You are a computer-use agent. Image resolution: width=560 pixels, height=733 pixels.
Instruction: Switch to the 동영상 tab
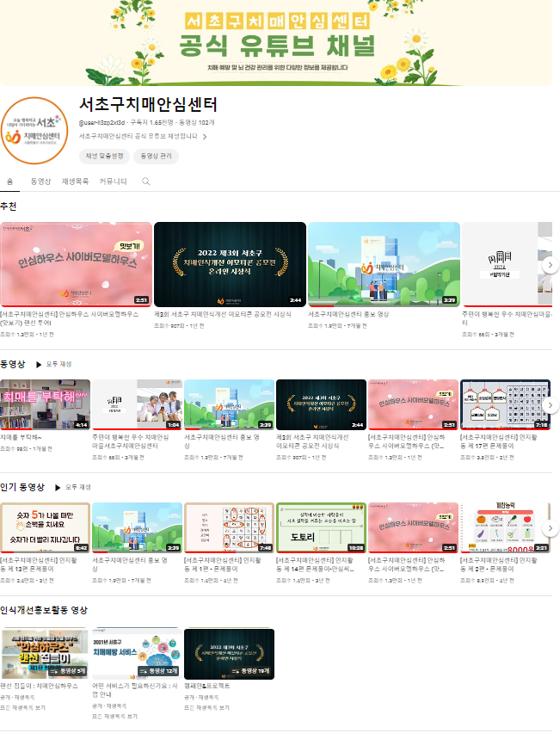click(x=40, y=182)
